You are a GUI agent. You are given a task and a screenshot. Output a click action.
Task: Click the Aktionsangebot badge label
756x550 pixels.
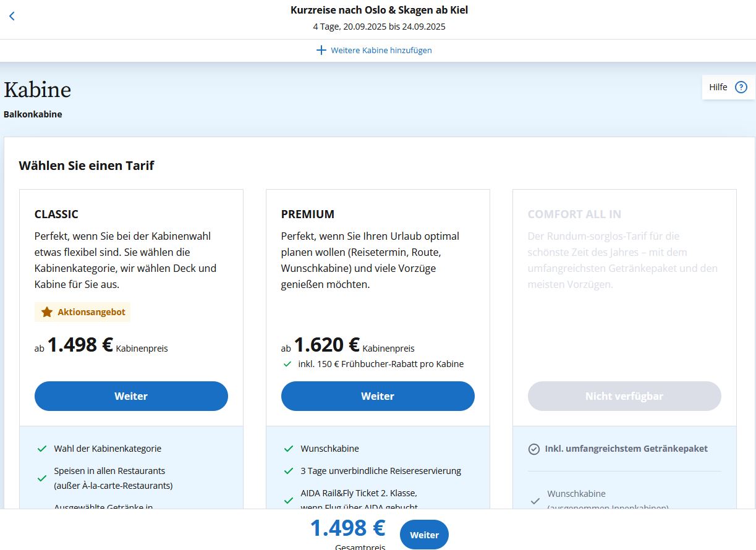[x=91, y=312]
